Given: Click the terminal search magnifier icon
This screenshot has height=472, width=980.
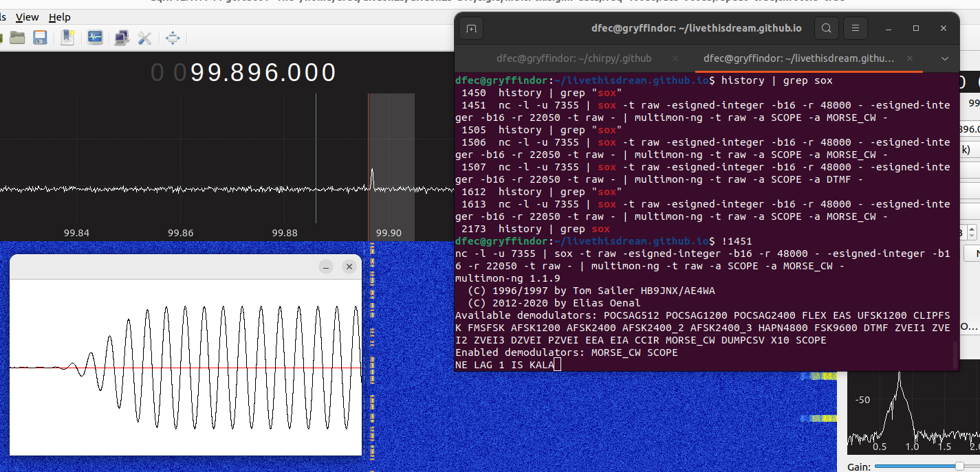Looking at the screenshot, I should pyautogui.click(x=827, y=28).
